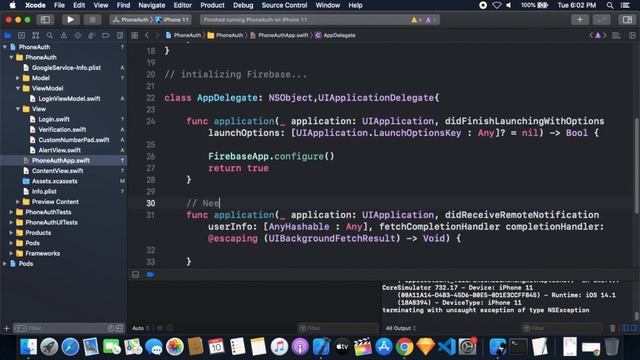The image size is (640, 360).
Task: Add editor on right icon
Action: [632, 36]
